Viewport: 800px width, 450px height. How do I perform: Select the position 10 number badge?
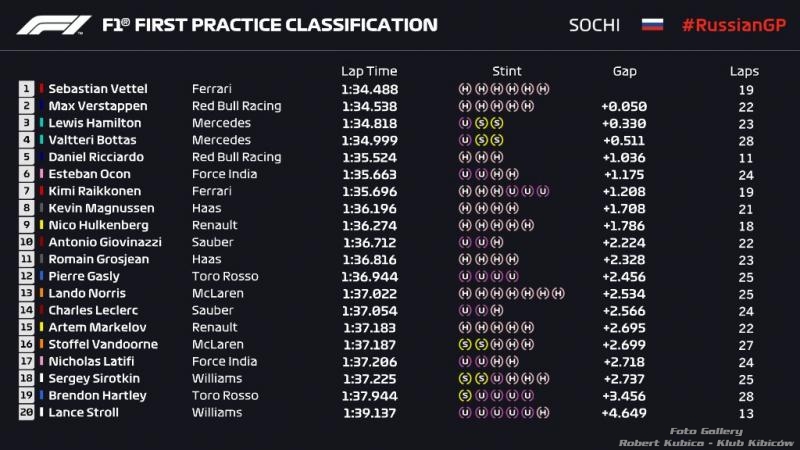[27, 242]
